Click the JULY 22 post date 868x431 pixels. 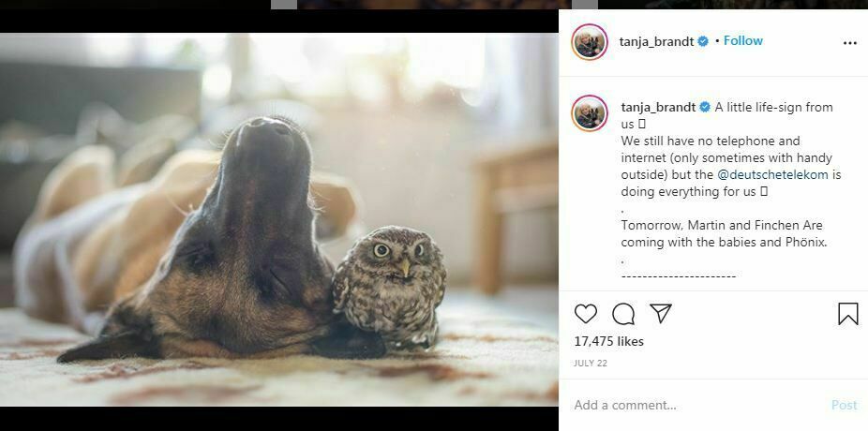click(592, 363)
